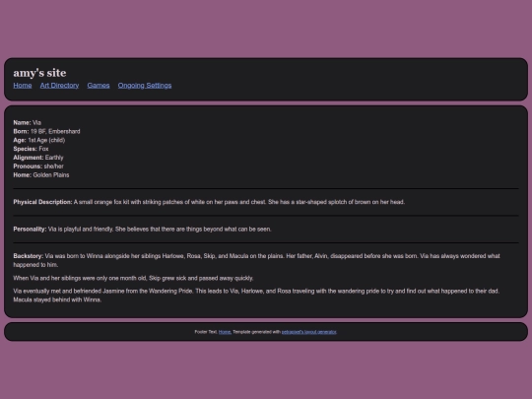Click the 'Physical Description:' label

point(42,202)
